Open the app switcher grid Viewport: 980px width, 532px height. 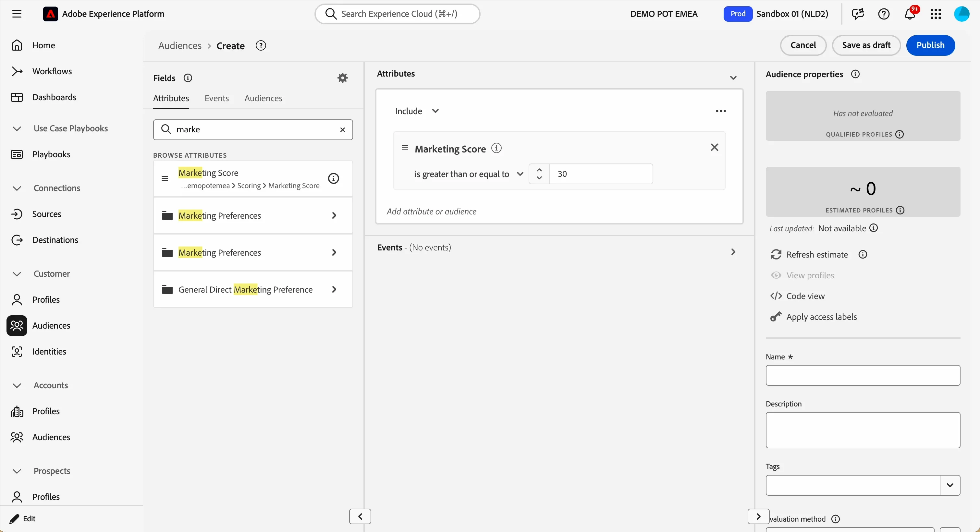tap(936, 14)
